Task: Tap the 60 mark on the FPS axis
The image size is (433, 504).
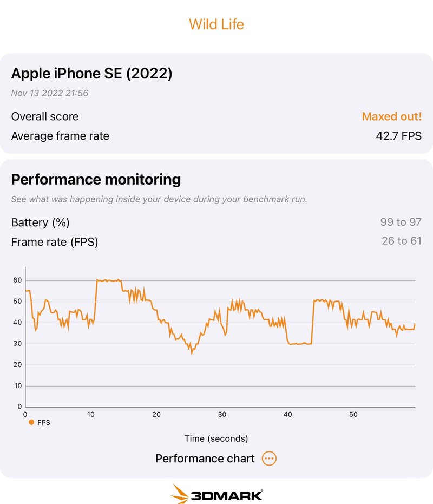Action: pyautogui.click(x=17, y=280)
